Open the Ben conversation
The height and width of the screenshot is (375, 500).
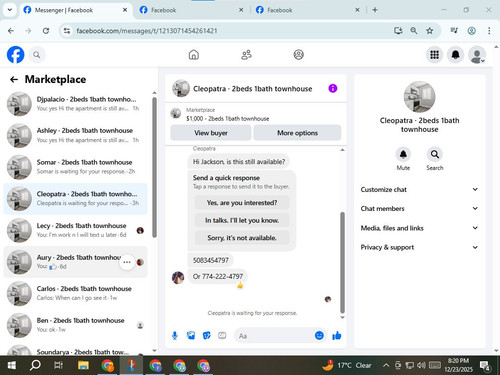point(75,325)
